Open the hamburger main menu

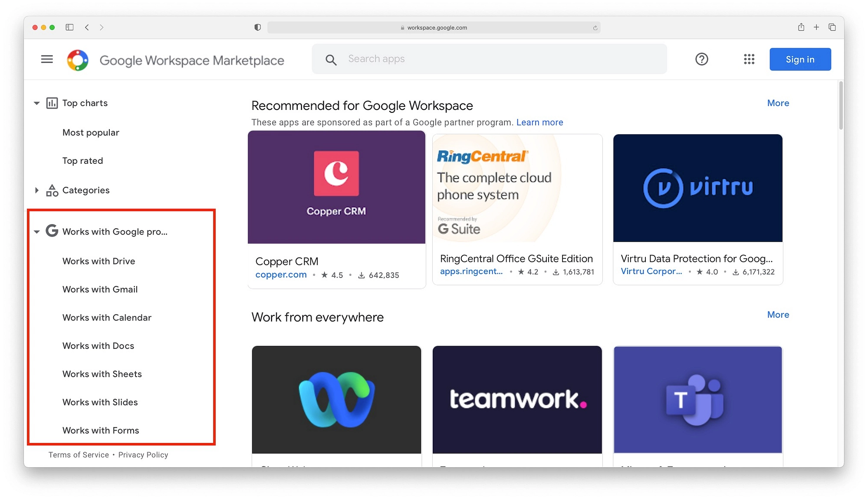coord(47,59)
